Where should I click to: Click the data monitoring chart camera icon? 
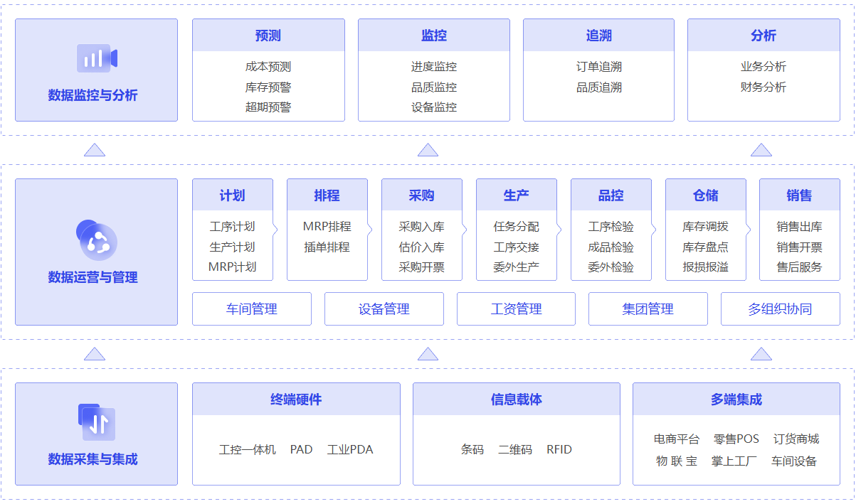click(96, 58)
